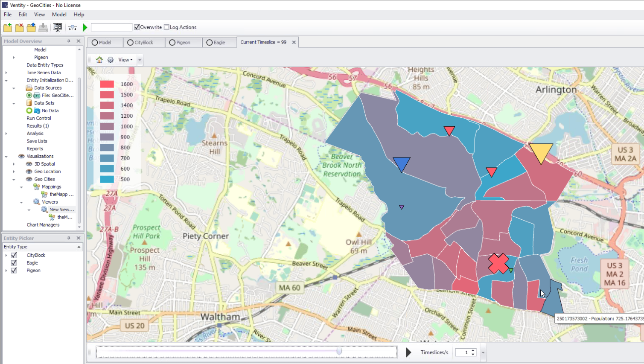Expand the Pigeon tree node
This screenshot has width=644, height=364.
(14, 58)
